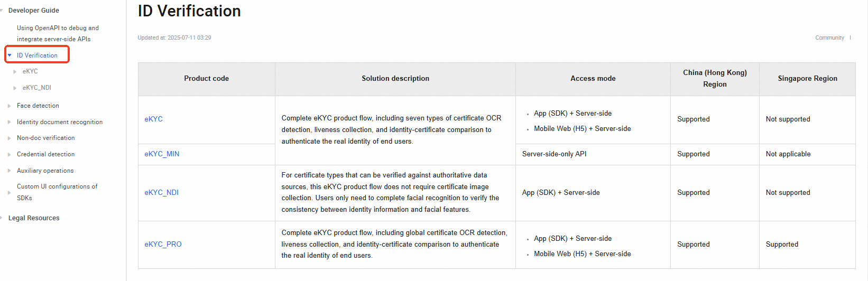Open Developer Guide sidebar heading
The image size is (868, 281).
click(33, 11)
